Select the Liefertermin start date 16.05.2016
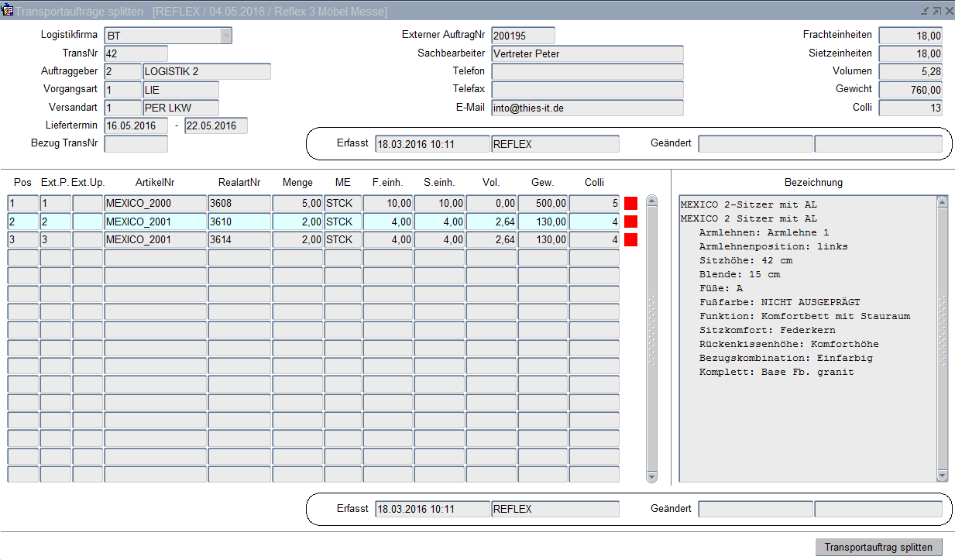This screenshot has height=560, width=955. click(136, 125)
